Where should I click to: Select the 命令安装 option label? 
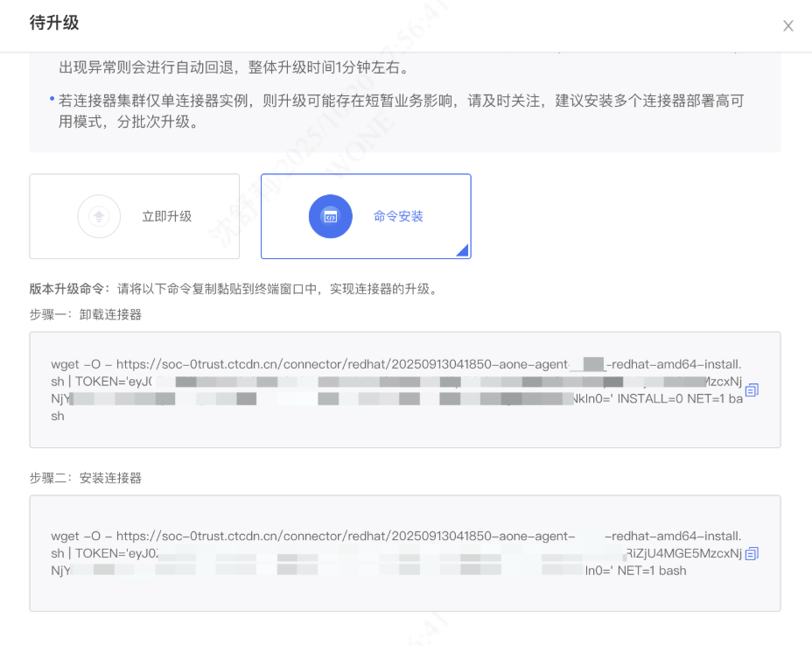click(x=398, y=216)
